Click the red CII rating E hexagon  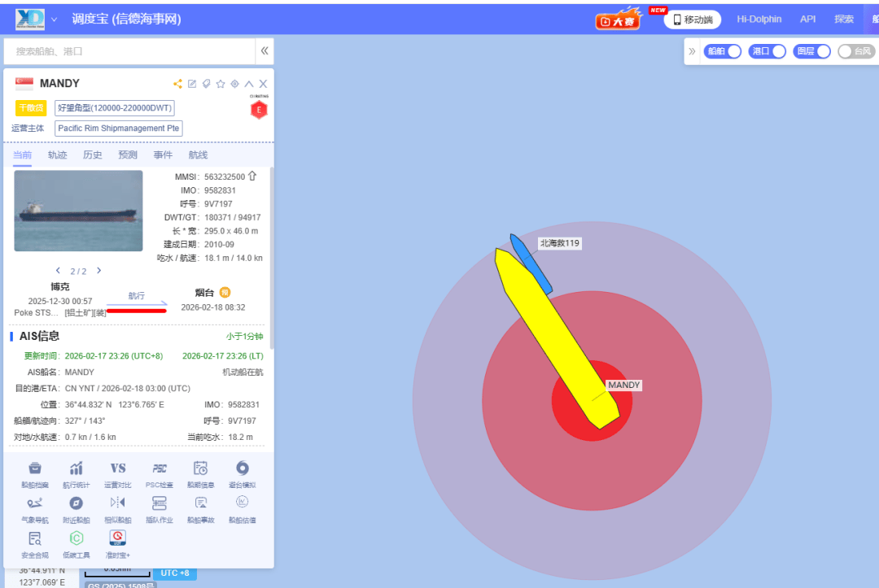click(259, 109)
